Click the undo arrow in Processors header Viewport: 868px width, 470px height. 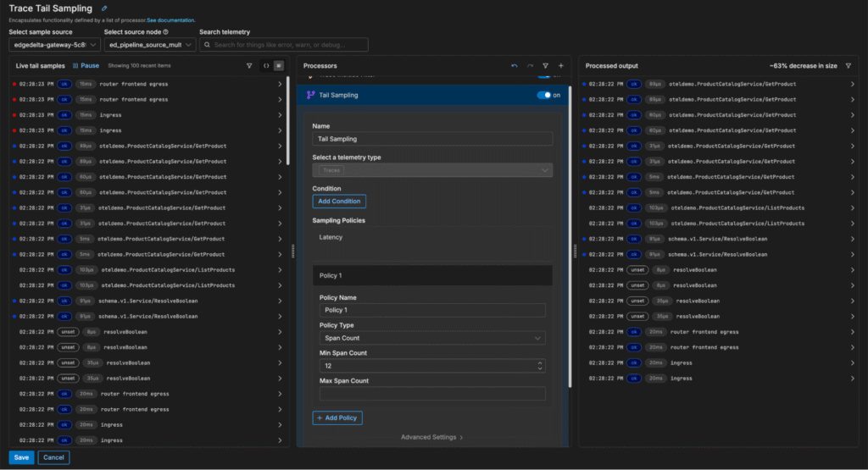tap(514, 65)
